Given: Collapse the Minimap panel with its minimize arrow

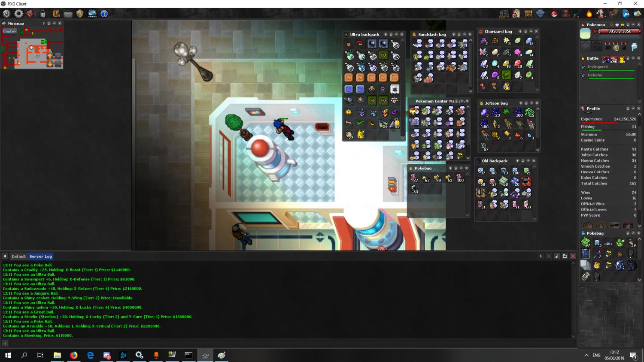Looking at the screenshot, I should (x=54, y=23).
